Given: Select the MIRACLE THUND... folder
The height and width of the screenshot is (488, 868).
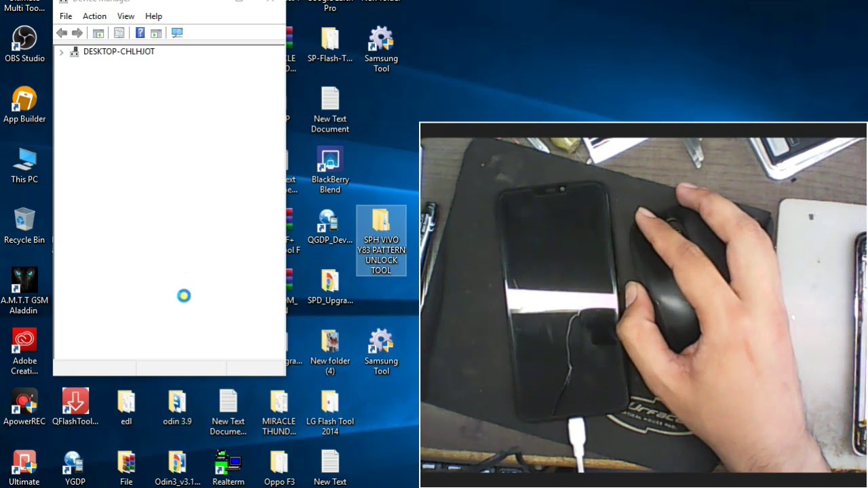Looking at the screenshot, I should 279,413.
